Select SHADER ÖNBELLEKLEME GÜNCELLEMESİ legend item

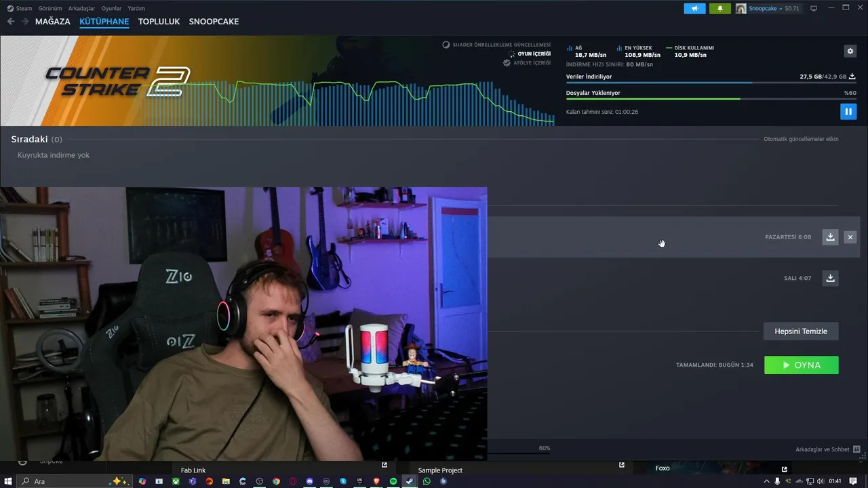click(496, 45)
